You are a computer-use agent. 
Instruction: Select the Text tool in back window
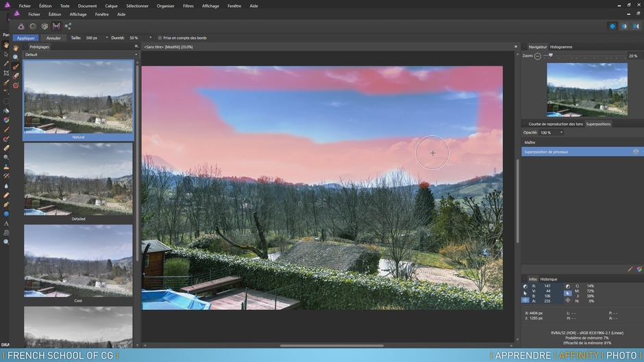6,223
